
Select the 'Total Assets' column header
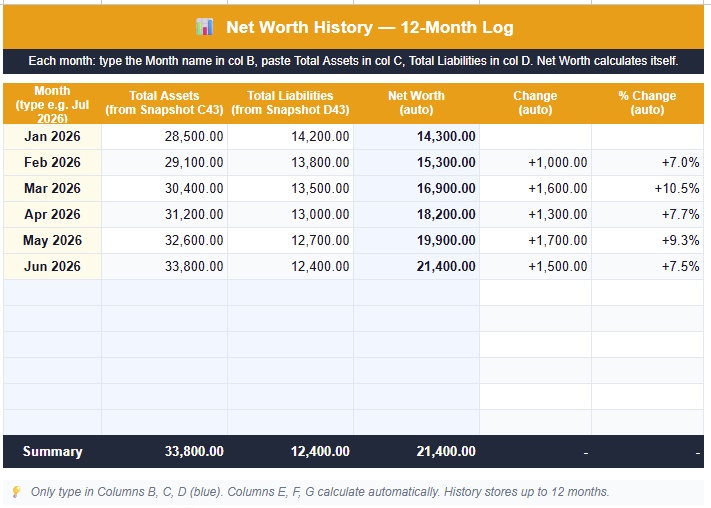coord(164,104)
